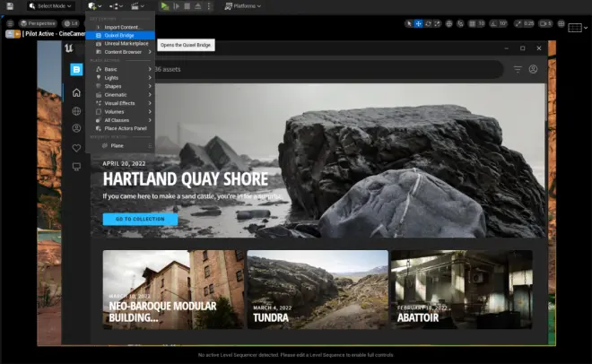Click the GO TO COLLECTION button

(140, 219)
